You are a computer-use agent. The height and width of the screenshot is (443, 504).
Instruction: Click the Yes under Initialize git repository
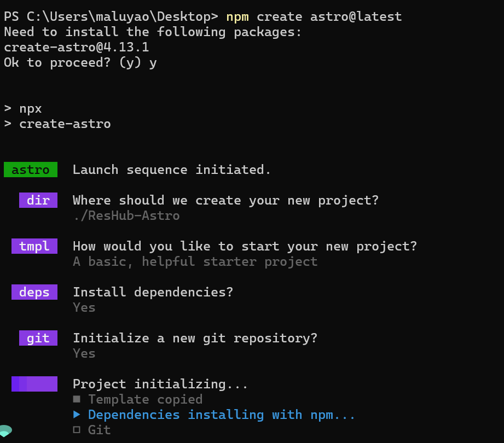(84, 353)
